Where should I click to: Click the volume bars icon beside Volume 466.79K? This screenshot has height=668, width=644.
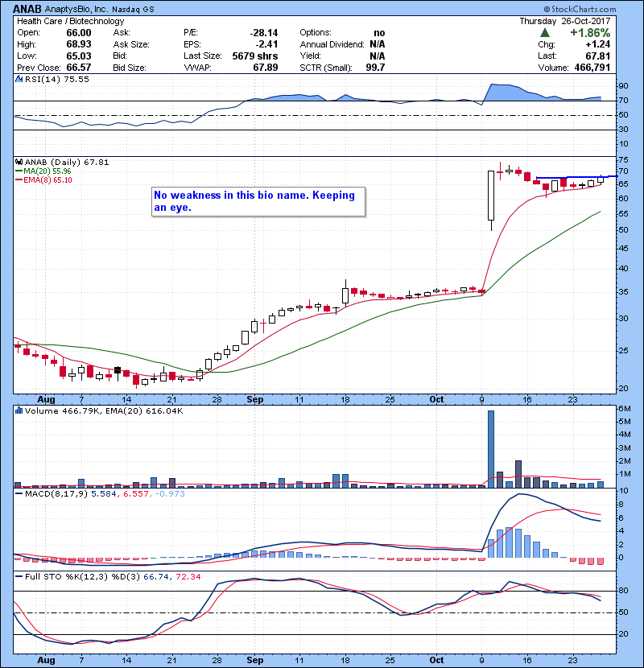19,410
